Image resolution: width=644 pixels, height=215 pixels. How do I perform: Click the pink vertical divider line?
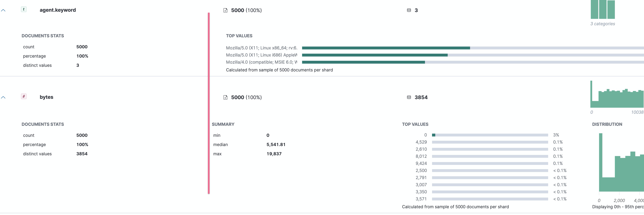(209, 103)
